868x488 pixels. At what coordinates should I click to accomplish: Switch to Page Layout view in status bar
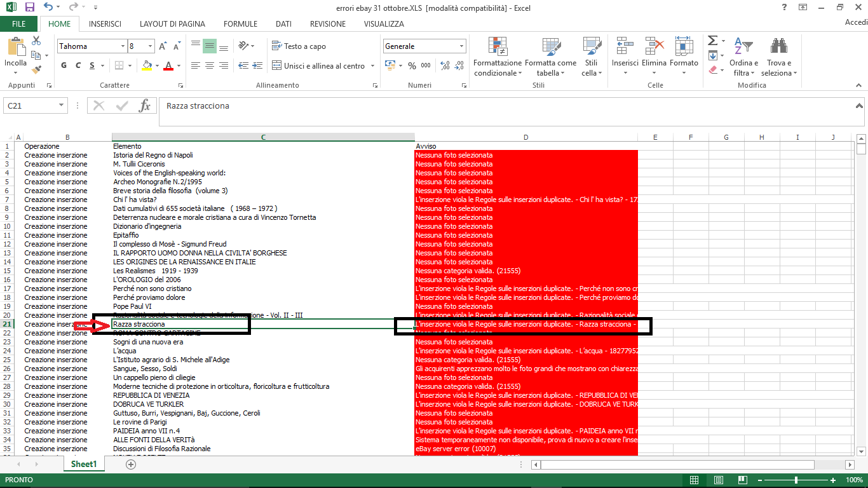click(719, 480)
